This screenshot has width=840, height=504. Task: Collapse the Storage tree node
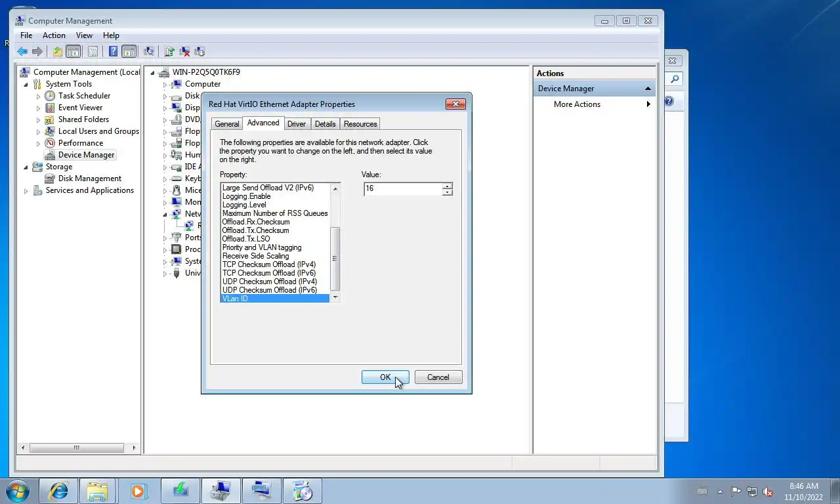tap(26, 167)
